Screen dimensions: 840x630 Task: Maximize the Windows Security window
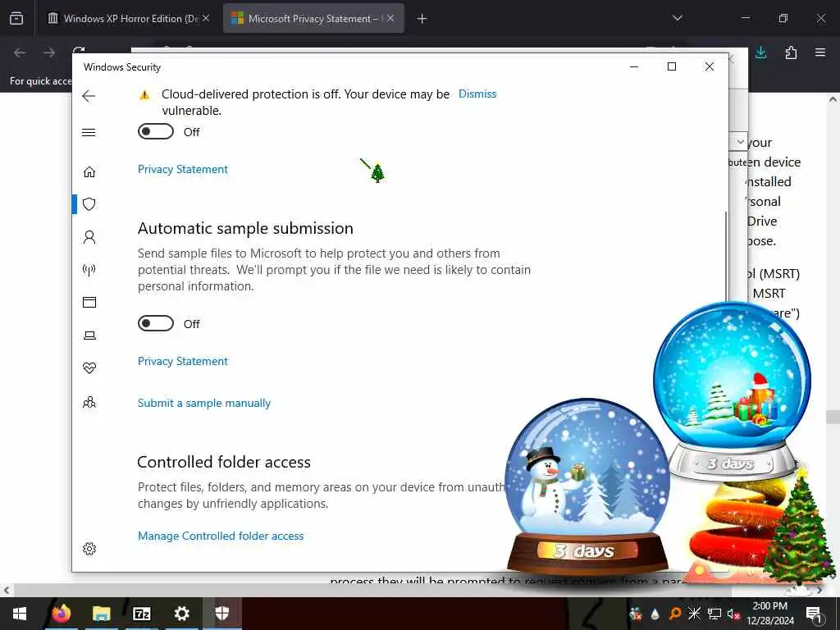672,67
